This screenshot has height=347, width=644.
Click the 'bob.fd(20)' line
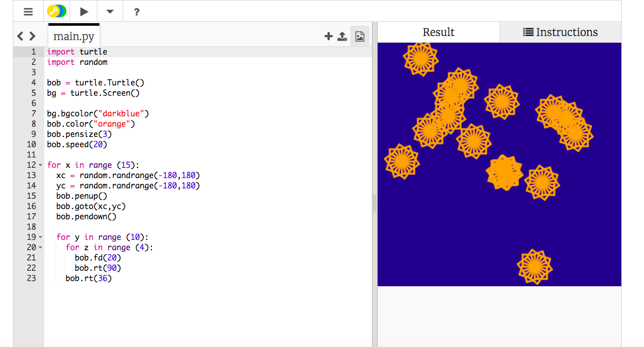click(98, 257)
